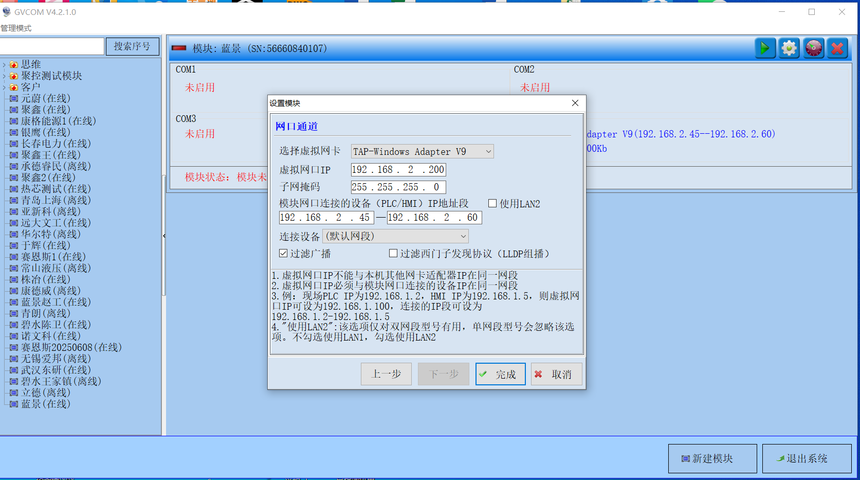The width and height of the screenshot is (860, 480).
Task: Click the module icon beside 元蔚(在线)
Action: point(14,99)
